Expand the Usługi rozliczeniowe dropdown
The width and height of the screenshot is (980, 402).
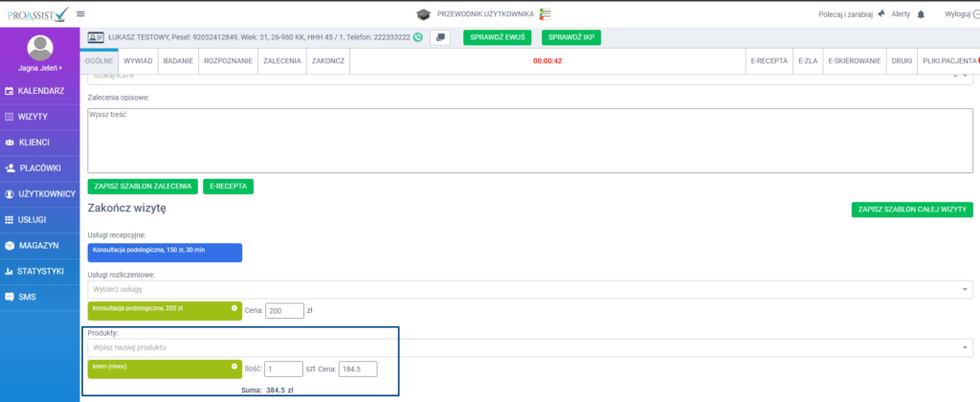pos(965,288)
